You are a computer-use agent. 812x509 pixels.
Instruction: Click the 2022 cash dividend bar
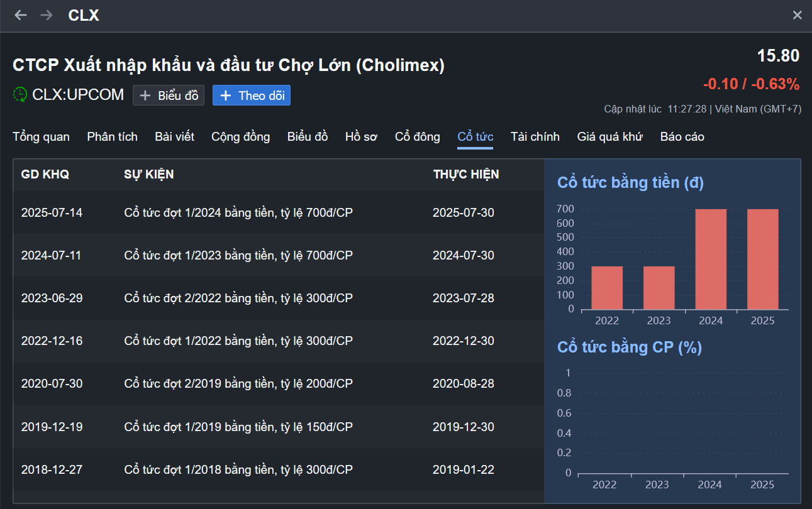pyautogui.click(x=607, y=288)
